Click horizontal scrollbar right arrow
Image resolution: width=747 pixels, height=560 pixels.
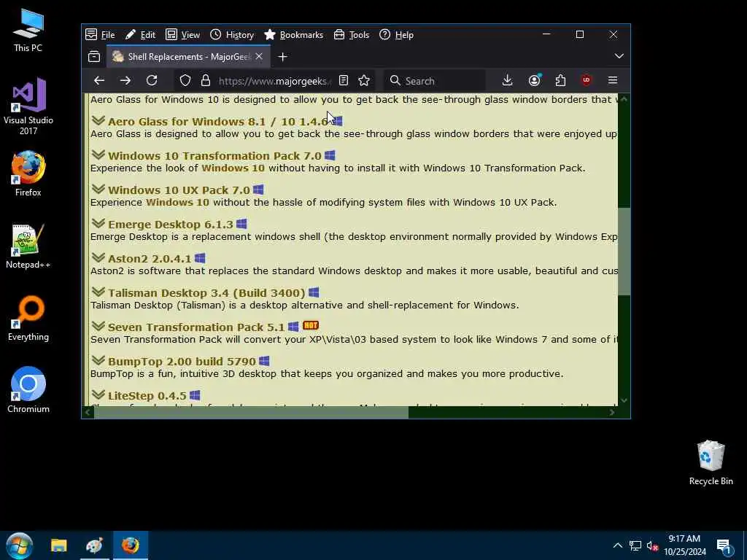coord(612,413)
